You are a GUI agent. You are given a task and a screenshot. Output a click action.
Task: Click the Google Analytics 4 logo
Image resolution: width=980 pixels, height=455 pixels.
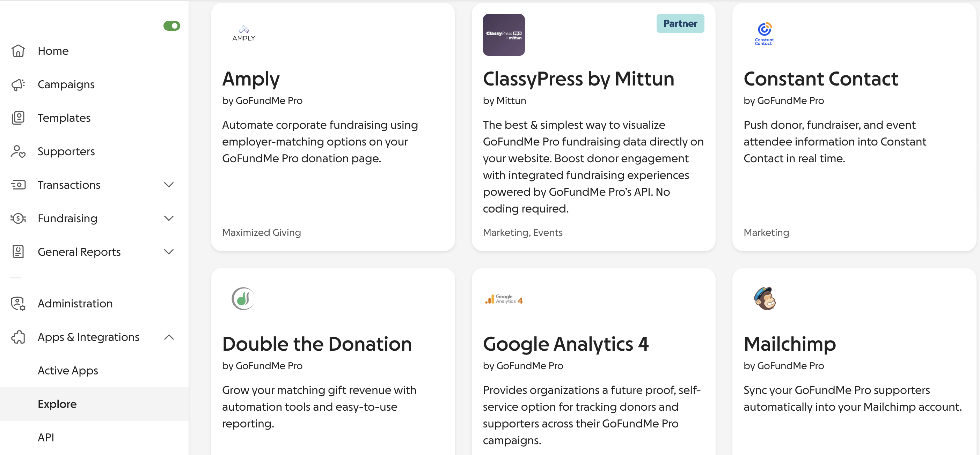[504, 299]
